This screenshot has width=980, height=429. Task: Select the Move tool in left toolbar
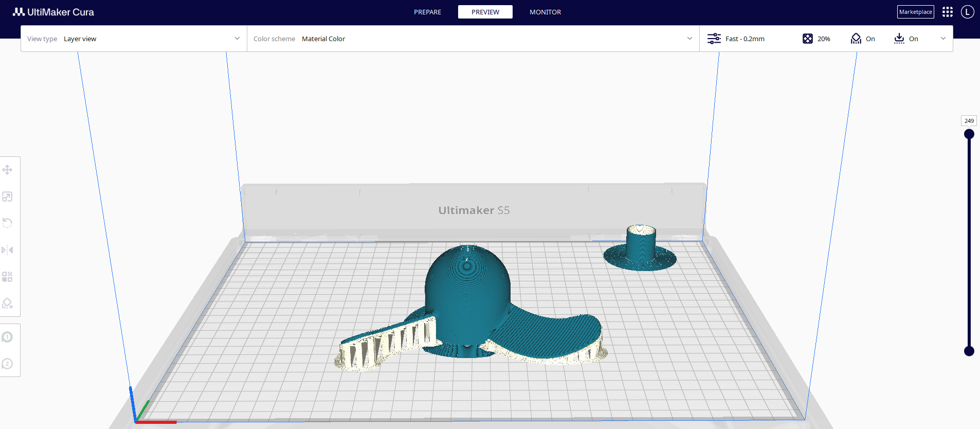click(x=7, y=170)
